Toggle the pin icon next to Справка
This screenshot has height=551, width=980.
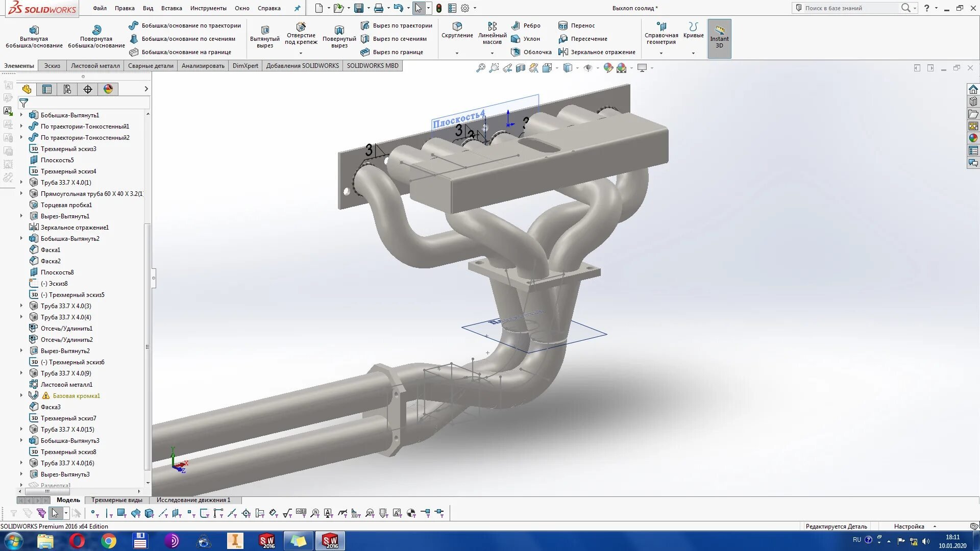coord(297,8)
